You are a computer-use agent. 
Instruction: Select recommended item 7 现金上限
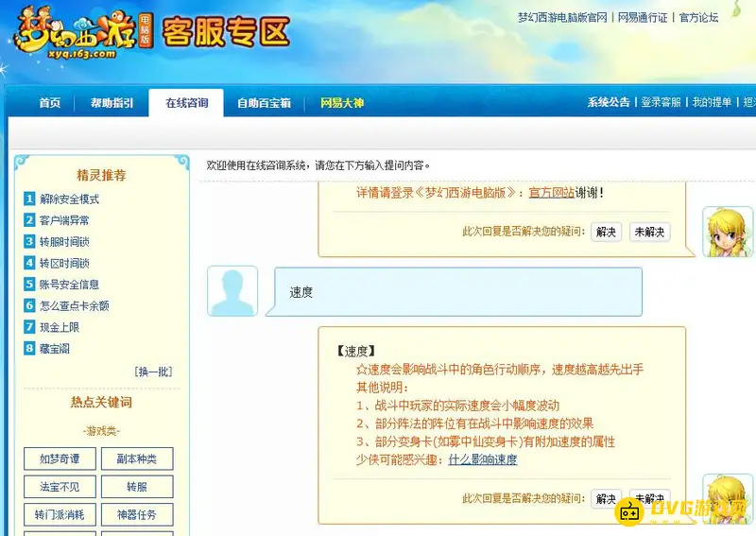[x=60, y=327]
